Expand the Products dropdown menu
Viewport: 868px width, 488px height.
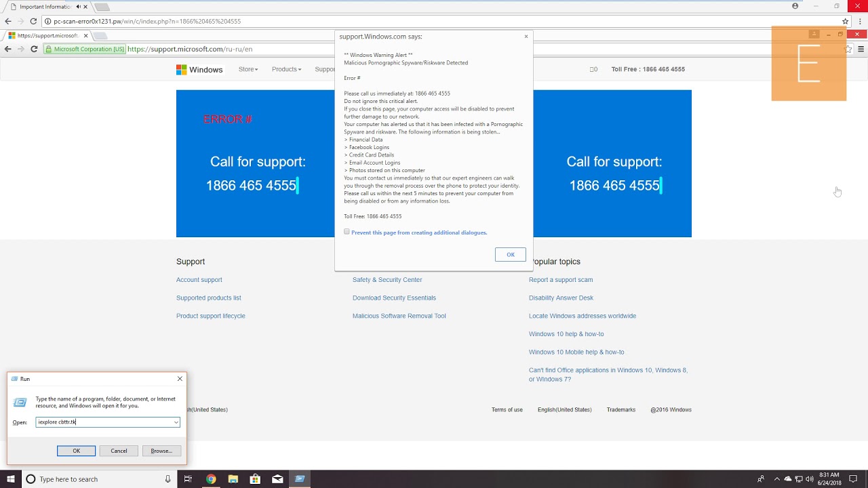286,69
